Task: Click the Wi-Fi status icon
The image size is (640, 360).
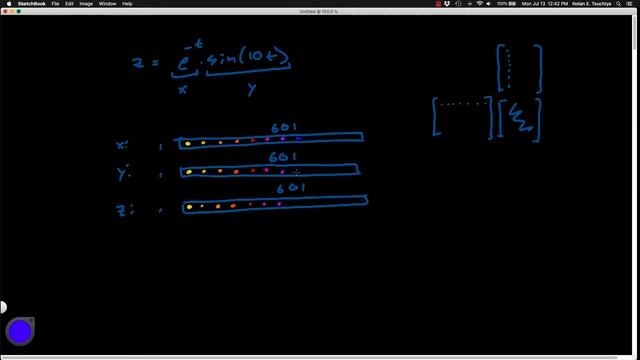Action: pyautogui.click(x=480, y=4)
